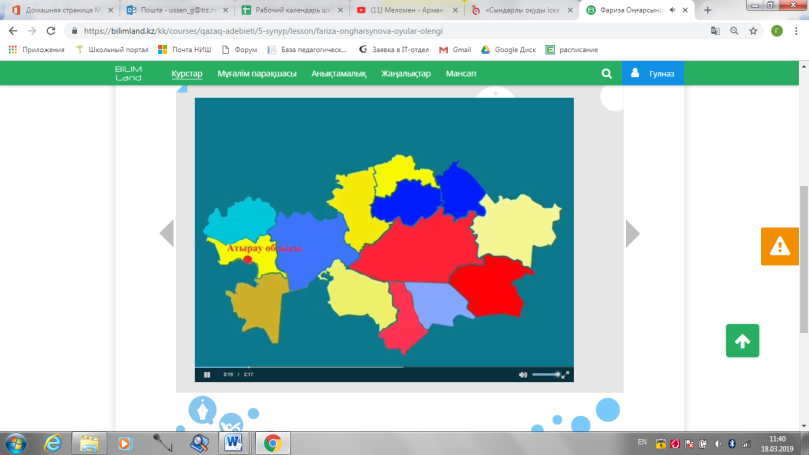Open the Анықтамалық menu item

pyautogui.click(x=338, y=73)
